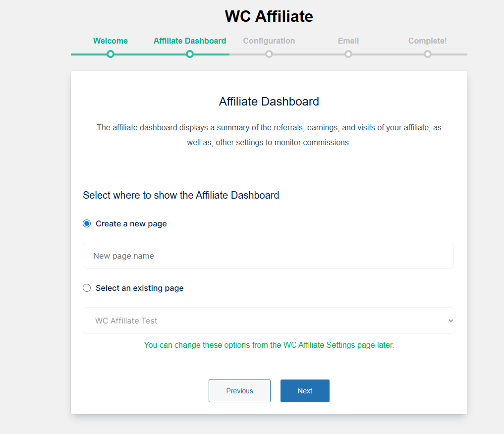Jump to the Configuration step label

pos(269,41)
